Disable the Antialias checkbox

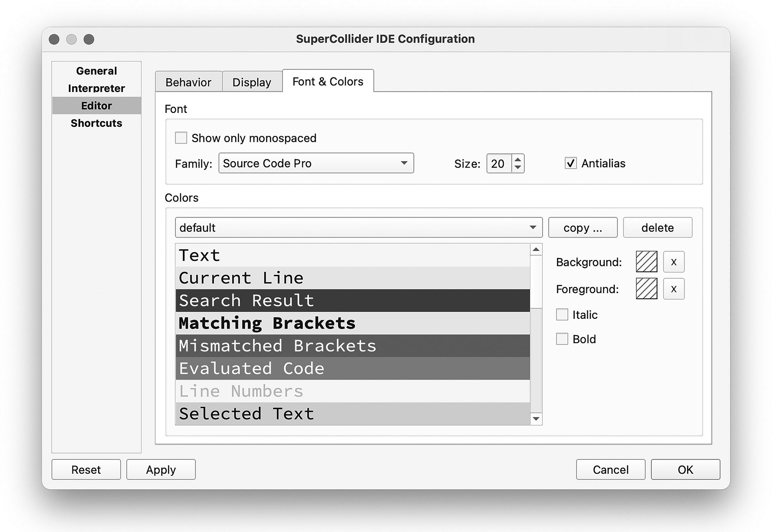[570, 163]
